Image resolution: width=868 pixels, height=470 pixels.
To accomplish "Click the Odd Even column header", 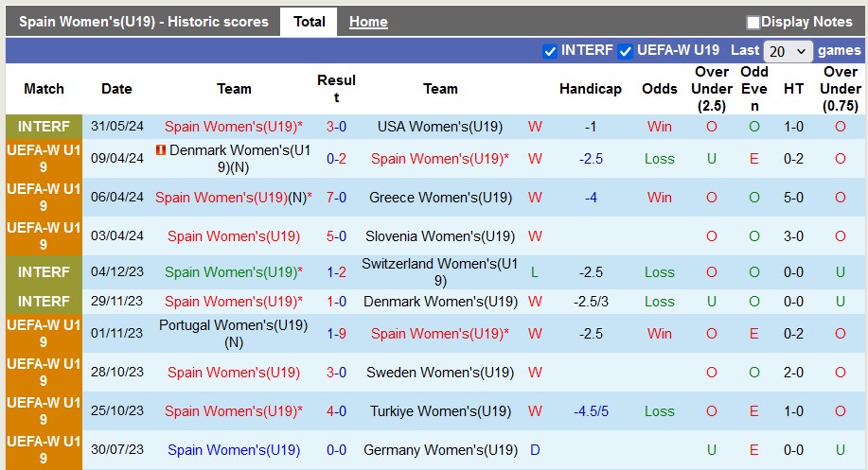I will 754,89.
